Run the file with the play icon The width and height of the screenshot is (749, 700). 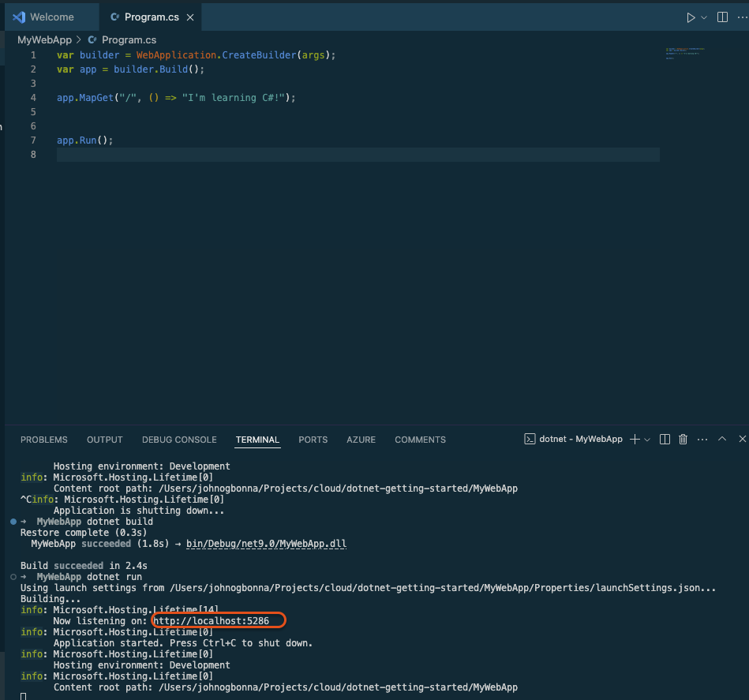point(691,17)
